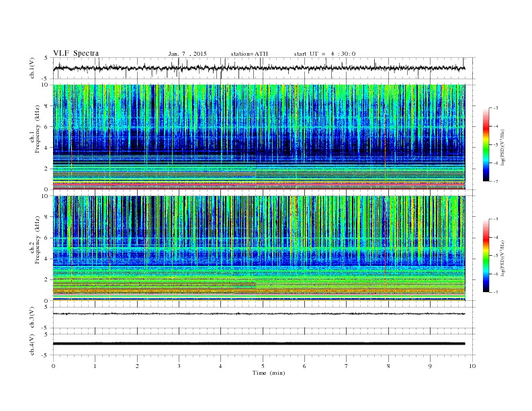Click the 'Time (min)' axis label
This screenshot has height=411, width=532.
pyautogui.click(x=269, y=373)
